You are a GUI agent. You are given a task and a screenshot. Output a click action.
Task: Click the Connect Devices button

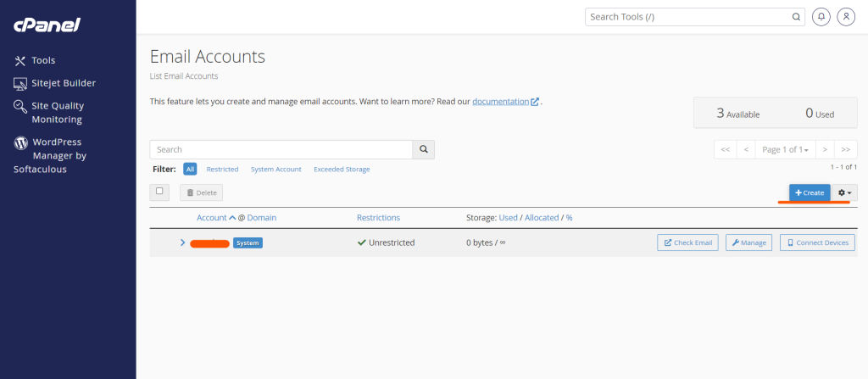pyautogui.click(x=817, y=242)
